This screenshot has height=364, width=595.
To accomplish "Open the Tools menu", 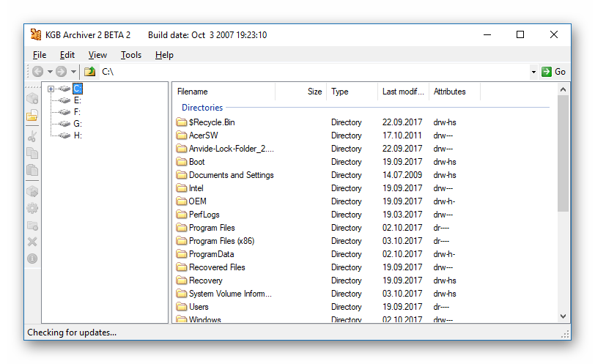I will tap(131, 55).
